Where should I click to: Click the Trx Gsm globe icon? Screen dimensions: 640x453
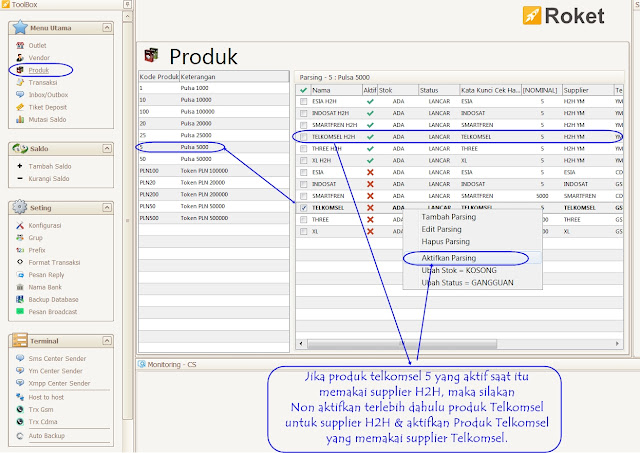(x=20, y=409)
